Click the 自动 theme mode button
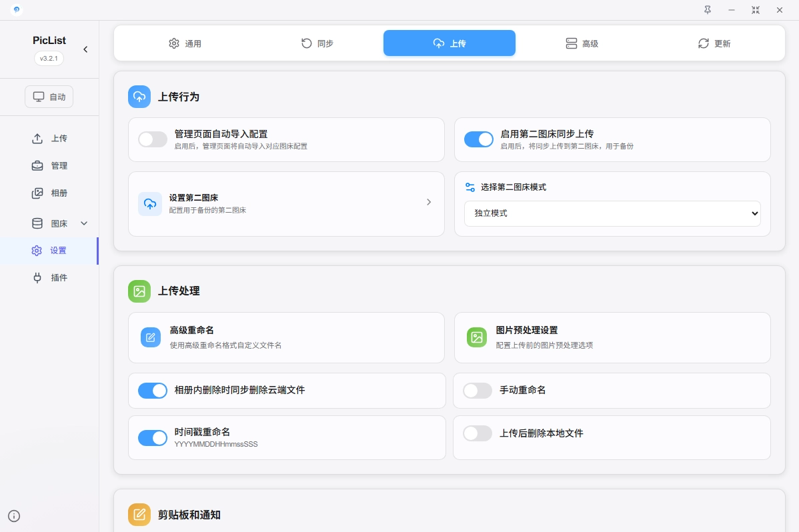 tap(49, 97)
